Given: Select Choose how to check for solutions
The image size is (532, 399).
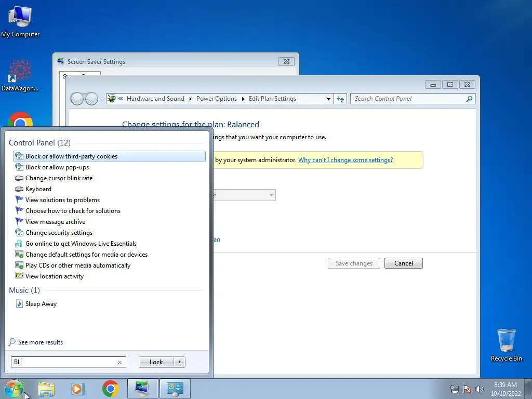Looking at the screenshot, I should point(109,211).
